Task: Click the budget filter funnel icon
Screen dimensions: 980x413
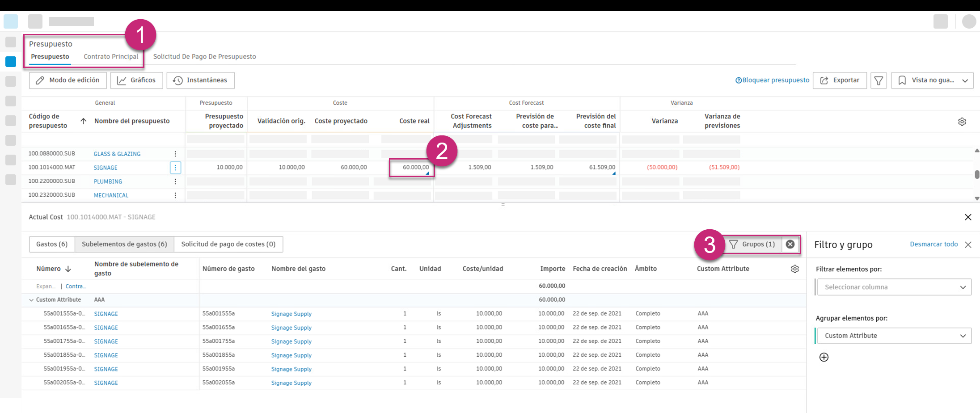Action: coord(879,80)
